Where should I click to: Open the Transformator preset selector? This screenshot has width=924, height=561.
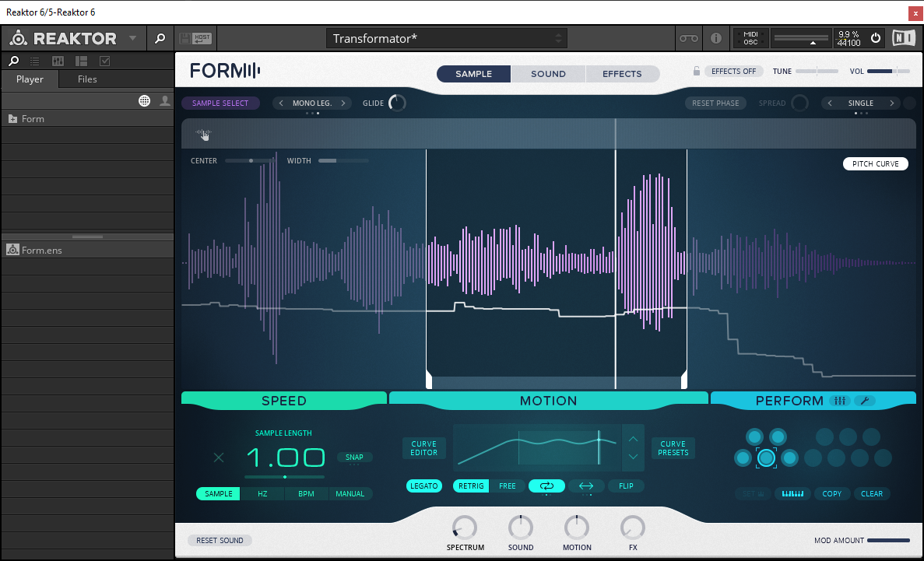pyautogui.click(x=447, y=38)
